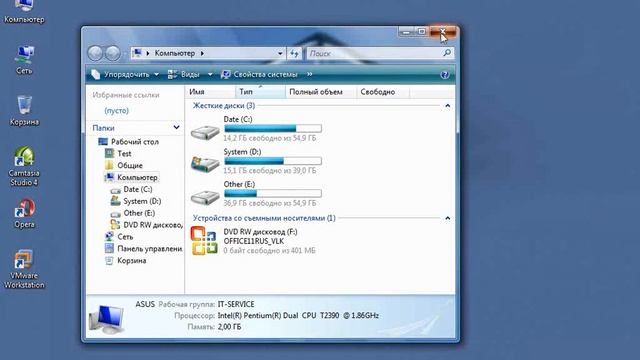Click the Жесткие диски (3) group header
Screen dimensions: 640x360
coord(224,106)
